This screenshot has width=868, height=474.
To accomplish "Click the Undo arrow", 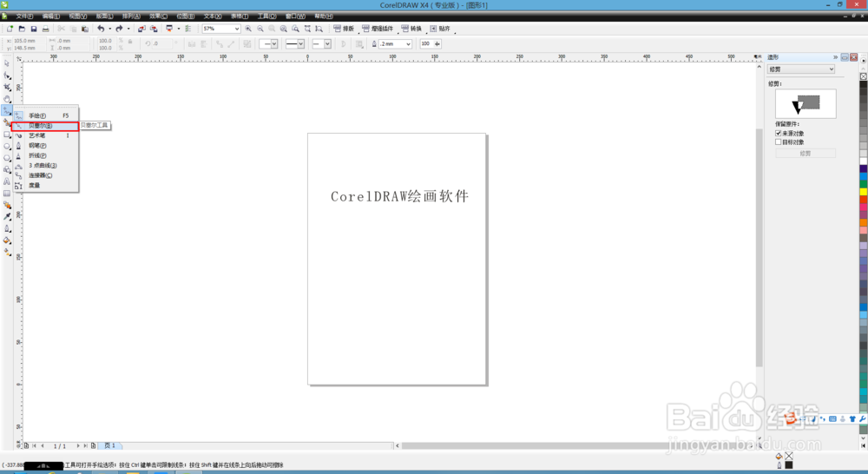I will (x=101, y=29).
